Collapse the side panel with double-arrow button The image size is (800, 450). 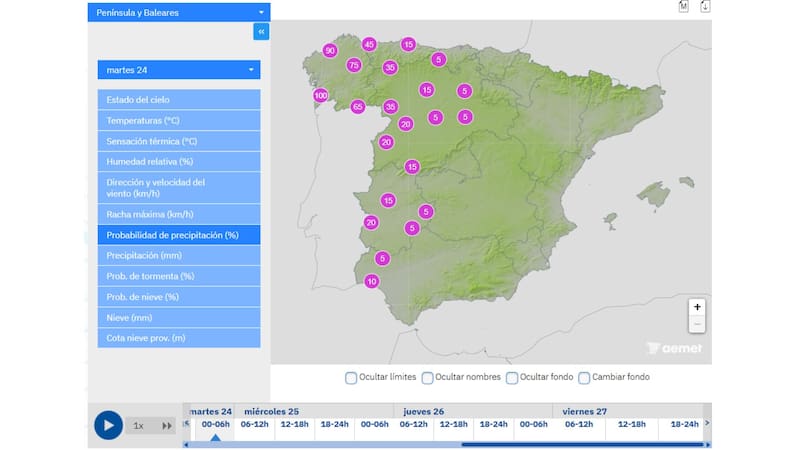[261, 32]
